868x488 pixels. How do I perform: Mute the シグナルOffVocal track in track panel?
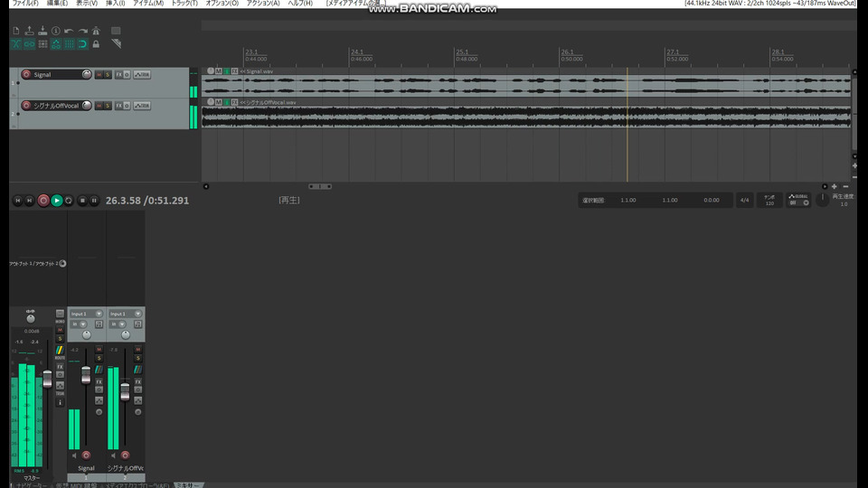pos(99,106)
